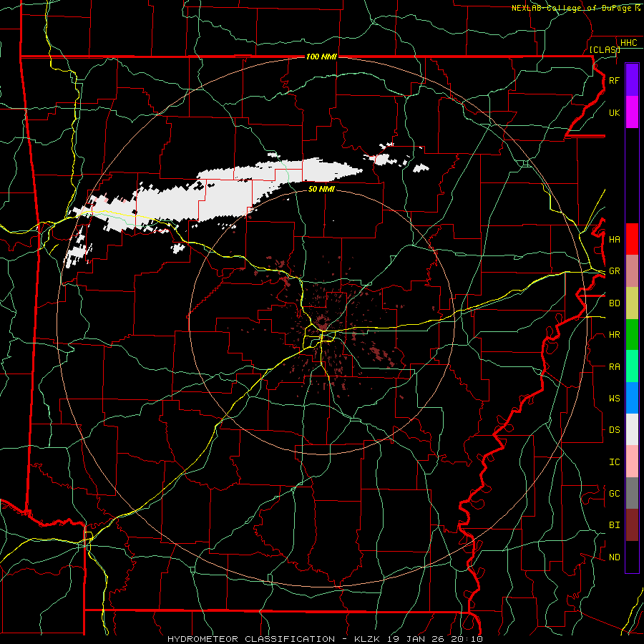Select the GR graupel color swatch
The width and height of the screenshot is (644, 644).
pos(632,270)
